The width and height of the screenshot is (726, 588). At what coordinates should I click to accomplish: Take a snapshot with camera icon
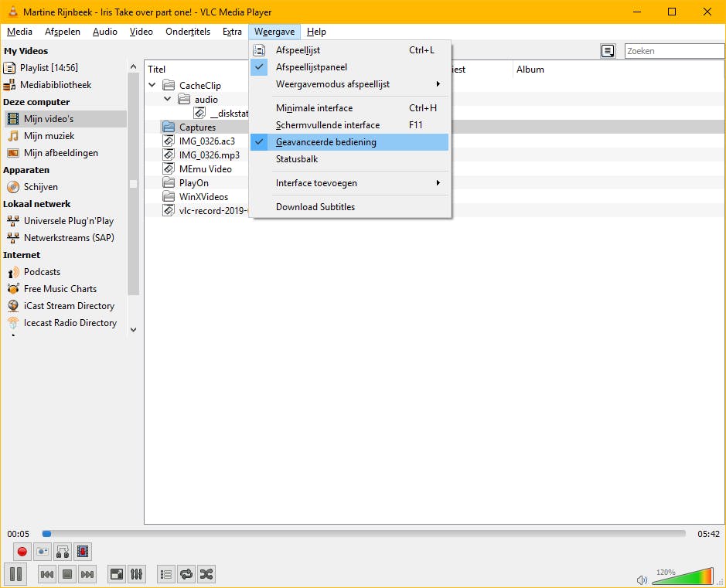click(x=42, y=552)
